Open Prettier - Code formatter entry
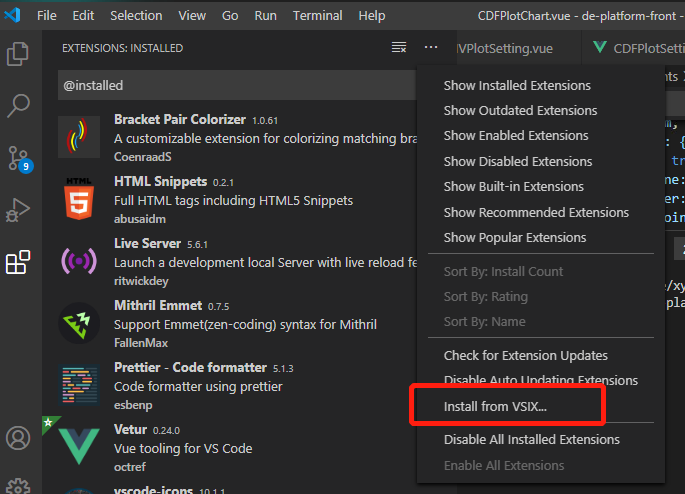The width and height of the screenshot is (685, 494). click(237, 385)
